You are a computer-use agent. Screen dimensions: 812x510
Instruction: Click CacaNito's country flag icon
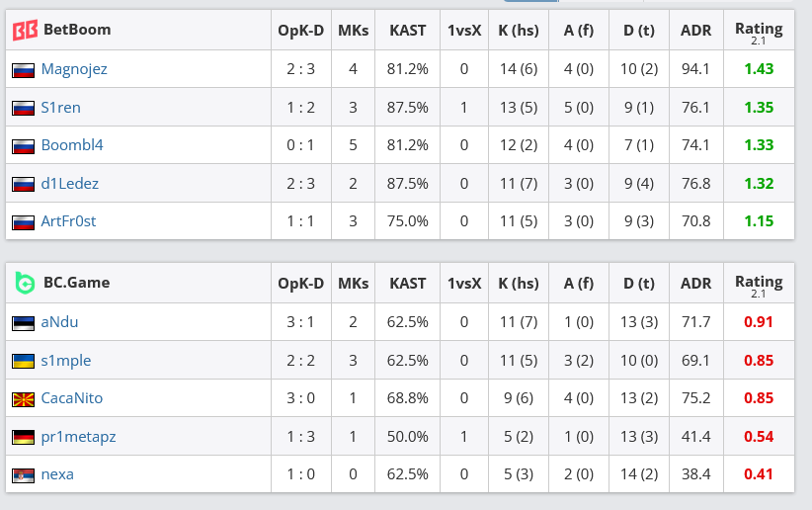[x=23, y=399]
